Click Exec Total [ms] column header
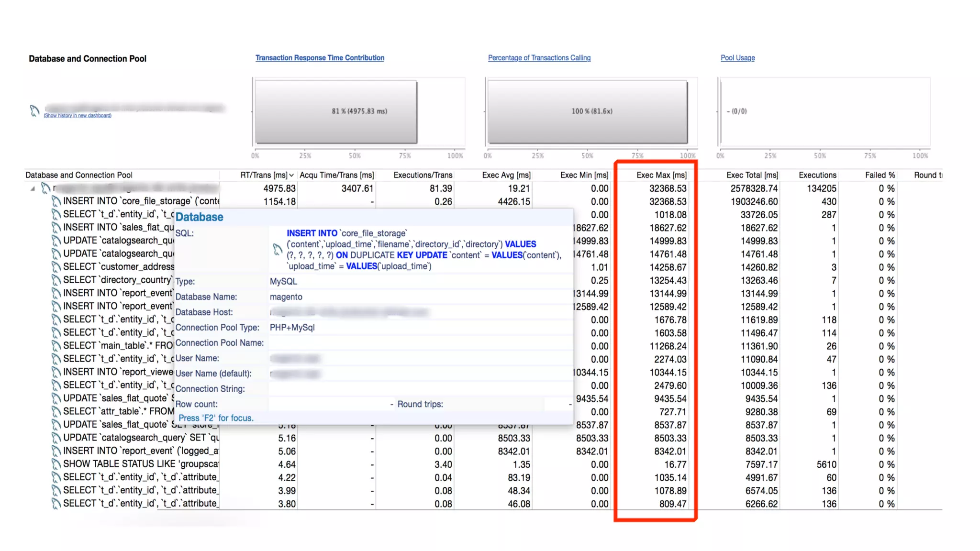 coord(752,176)
